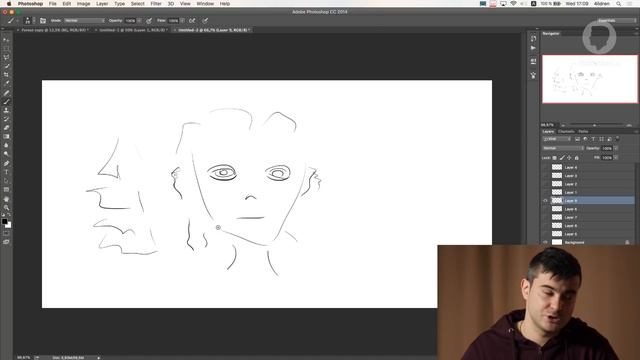
Task: Hide the selected Layer 9 eye
Action: pos(545,200)
